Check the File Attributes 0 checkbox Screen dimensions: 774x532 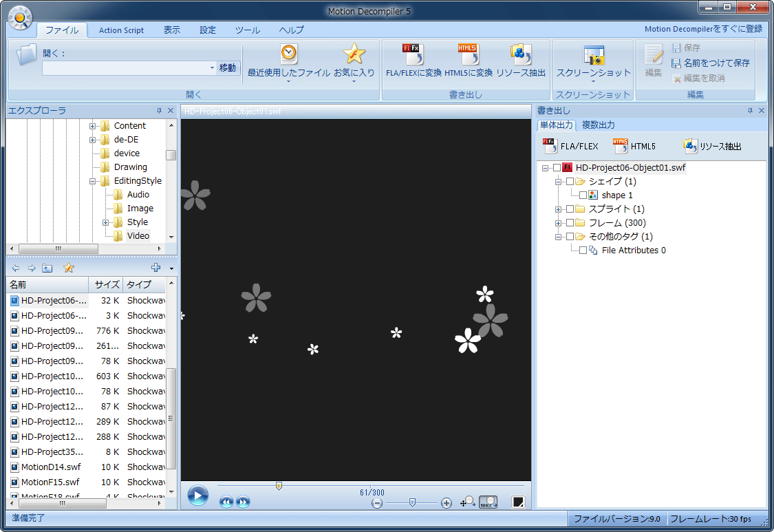[583, 251]
